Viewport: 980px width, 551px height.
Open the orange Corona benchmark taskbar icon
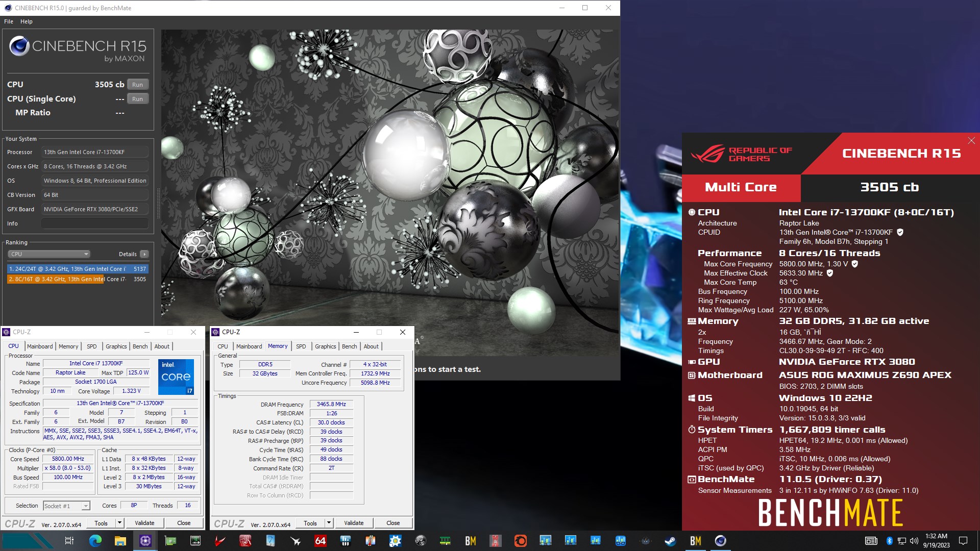(x=520, y=541)
